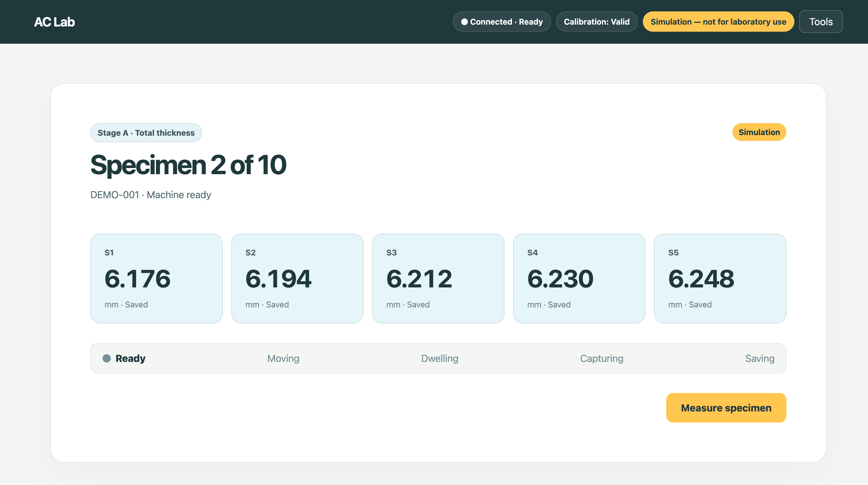Click the Dwelling step label
The width and height of the screenshot is (868, 485).
point(440,359)
